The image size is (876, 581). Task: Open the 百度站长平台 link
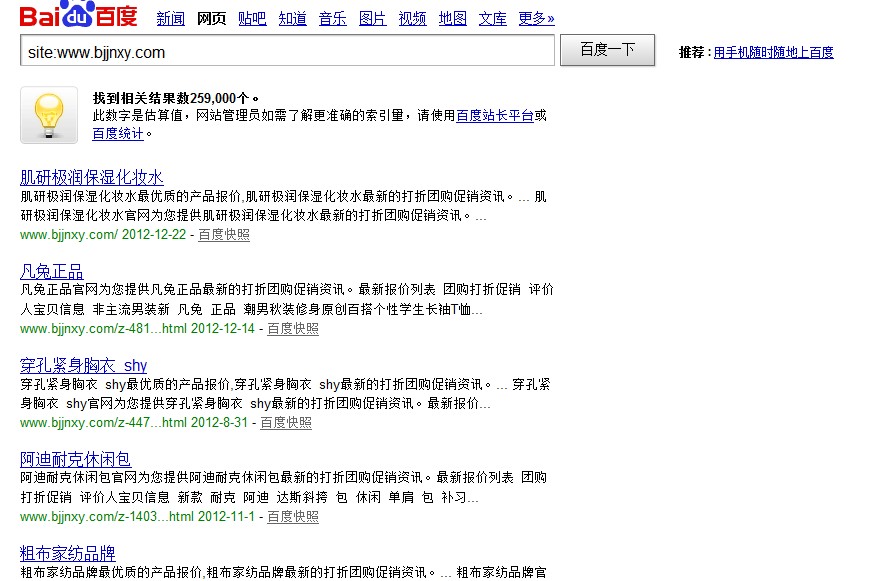494,116
